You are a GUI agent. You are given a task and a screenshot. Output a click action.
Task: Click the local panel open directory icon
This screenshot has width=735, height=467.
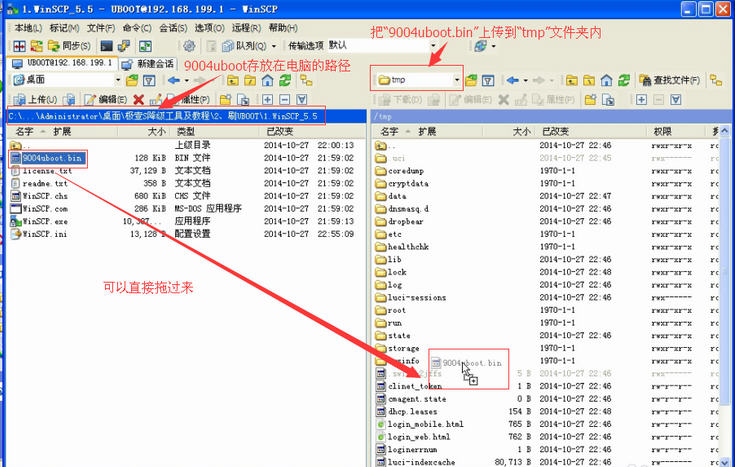132,81
